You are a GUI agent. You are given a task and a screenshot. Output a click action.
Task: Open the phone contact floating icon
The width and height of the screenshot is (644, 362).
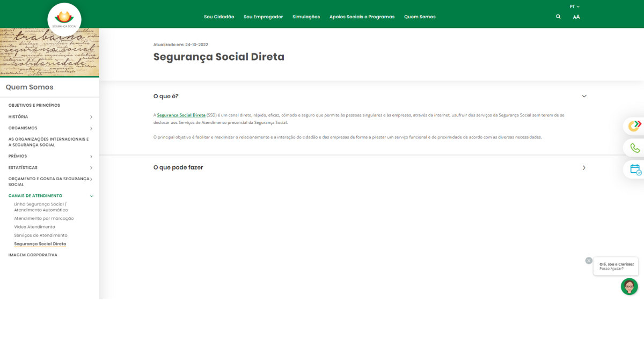click(635, 148)
